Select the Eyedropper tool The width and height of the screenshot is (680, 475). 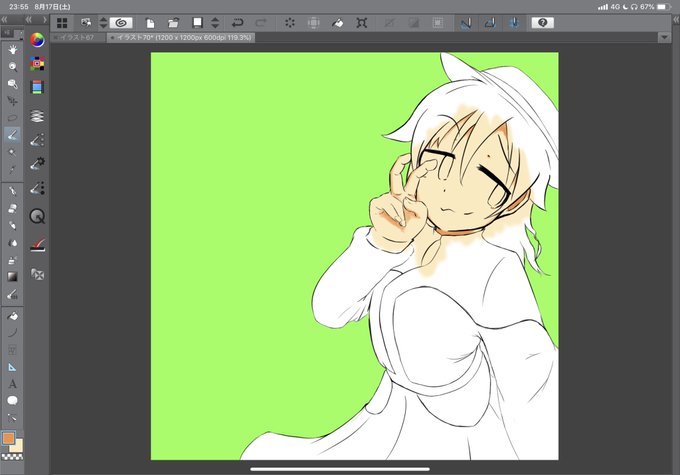(13, 169)
